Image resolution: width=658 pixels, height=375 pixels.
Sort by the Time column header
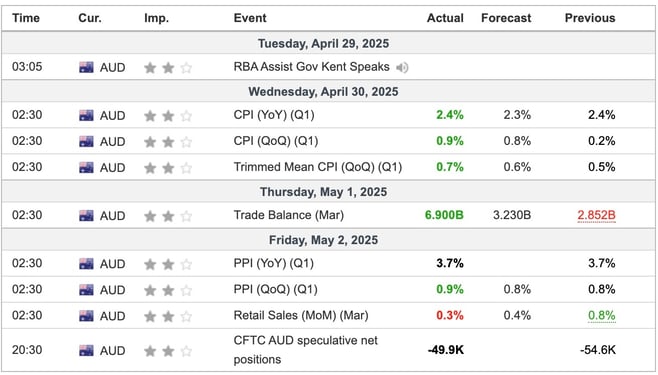(26, 18)
